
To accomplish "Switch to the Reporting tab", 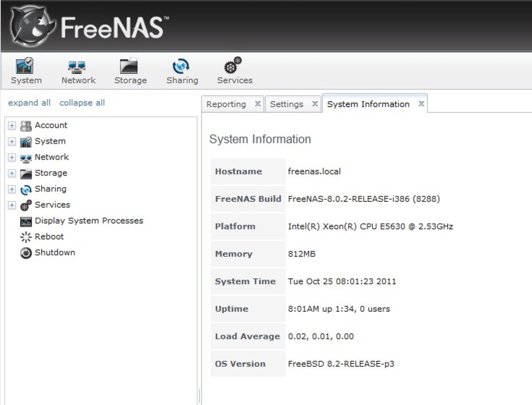I will point(227,104).
